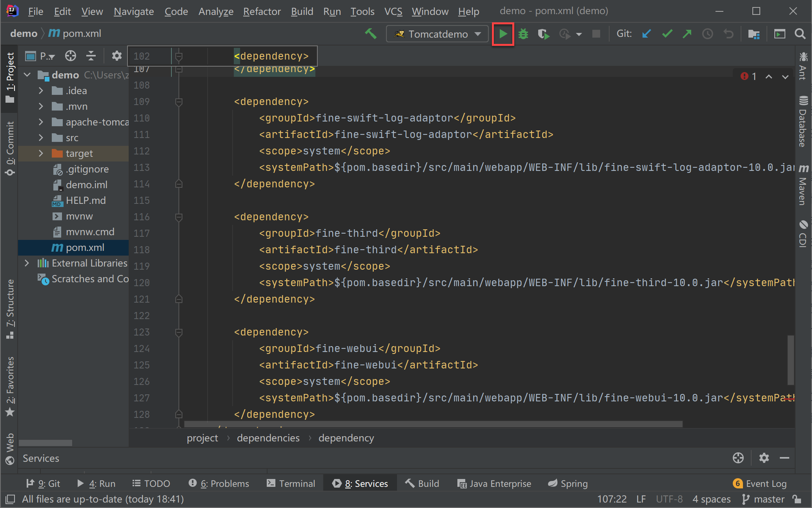
Task: Click the green Run button for Tomcatdemo
Action: tap(503, 34)
